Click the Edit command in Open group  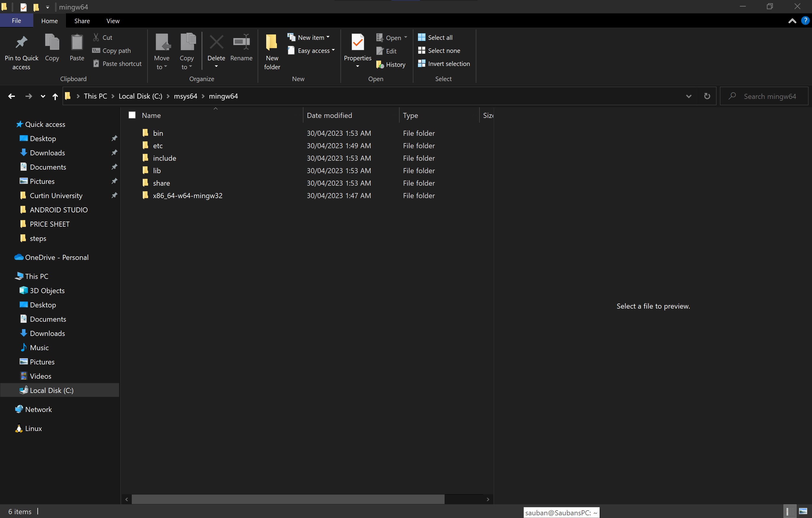(x=386, y=51)
